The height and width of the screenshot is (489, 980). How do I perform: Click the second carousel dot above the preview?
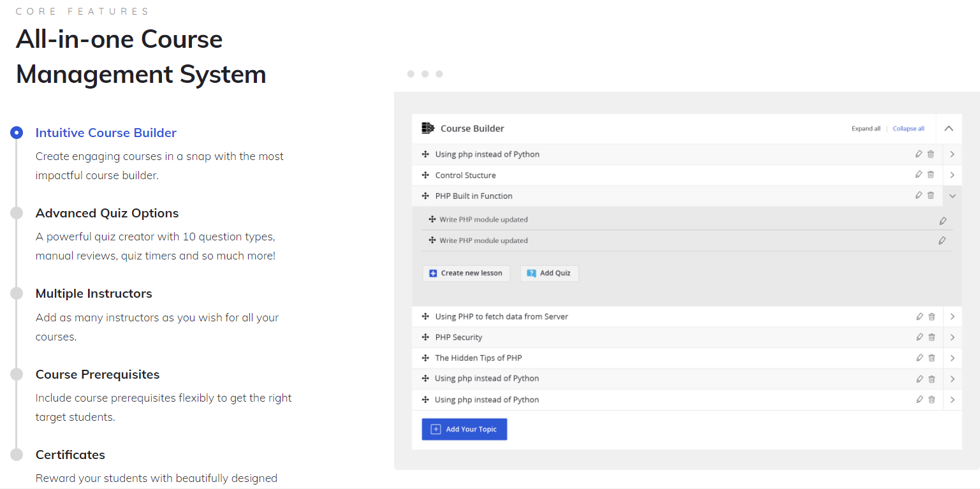click(x=425, y=74)
